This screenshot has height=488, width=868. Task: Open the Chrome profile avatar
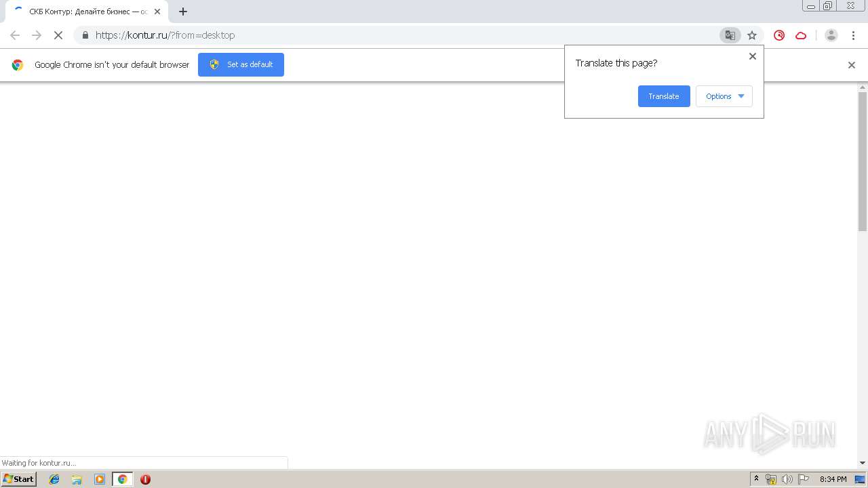click(831, 35)
